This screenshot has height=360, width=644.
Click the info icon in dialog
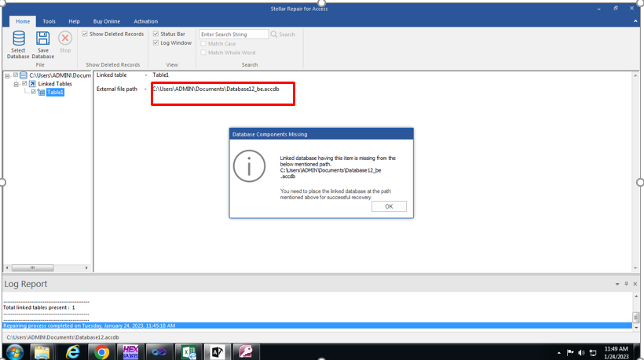coord(249,166)
